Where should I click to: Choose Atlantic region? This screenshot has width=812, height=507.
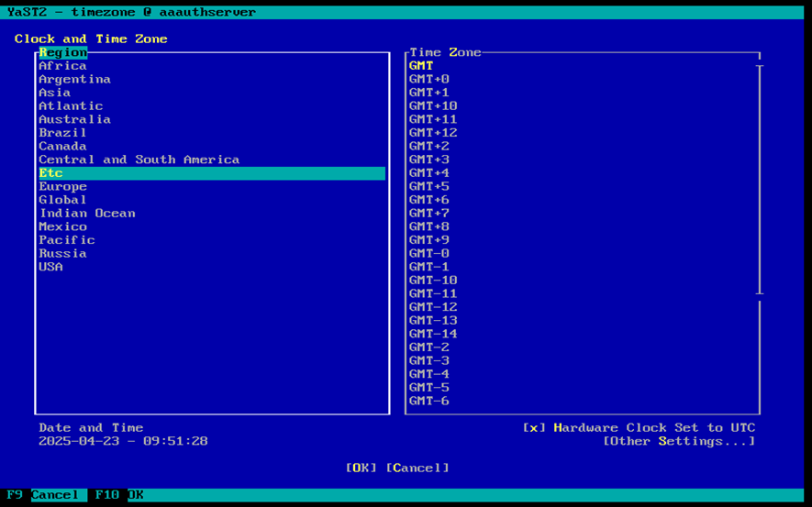[71, 106]
